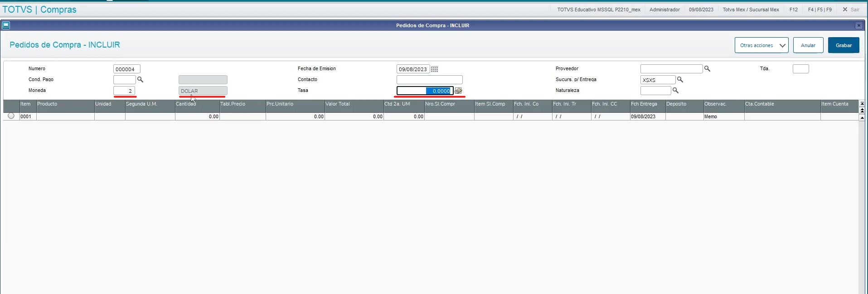Image resolution: width=868 pixels, height=294 pixels.
Task: Focus the Numero field 000004
Action: pos(127,69)
